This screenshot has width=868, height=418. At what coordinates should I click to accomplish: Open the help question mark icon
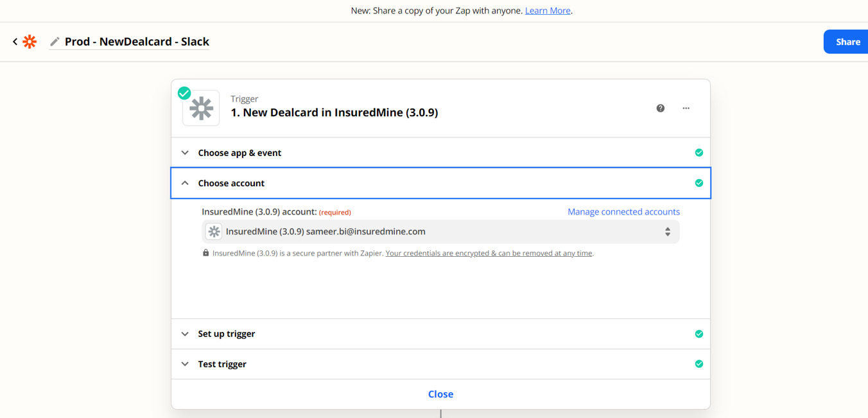pyautogui.click(x=661, y=108)
